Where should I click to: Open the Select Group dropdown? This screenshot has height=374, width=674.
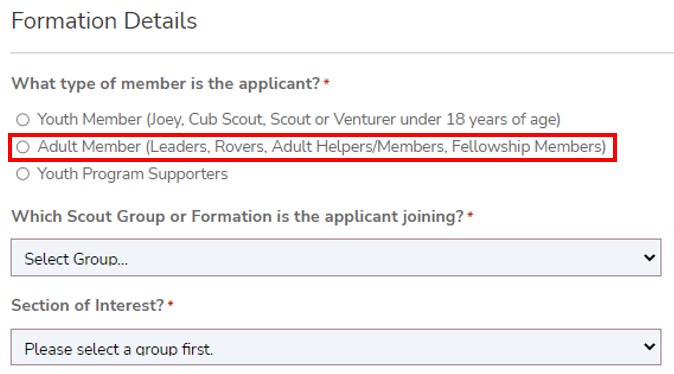[336, 258]
